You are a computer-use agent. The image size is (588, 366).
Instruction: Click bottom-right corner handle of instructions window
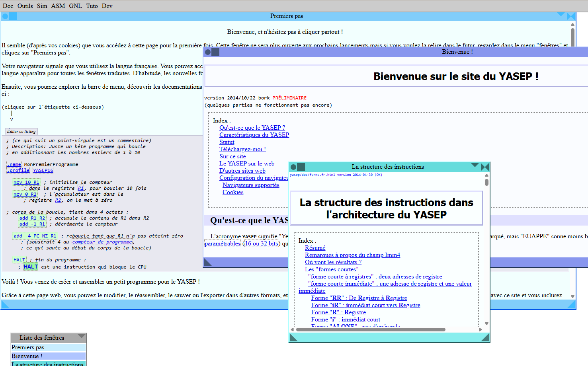pos(485,338)
